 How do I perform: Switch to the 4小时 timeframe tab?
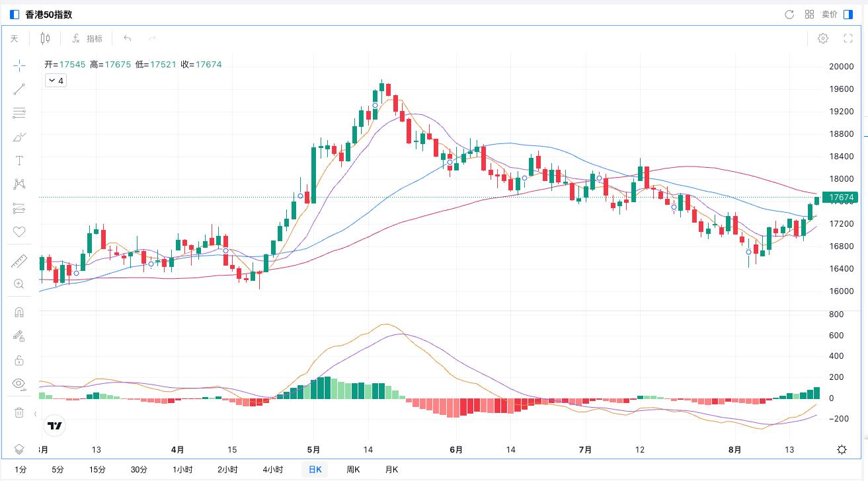pyautogui.click(x=272, y=470)
